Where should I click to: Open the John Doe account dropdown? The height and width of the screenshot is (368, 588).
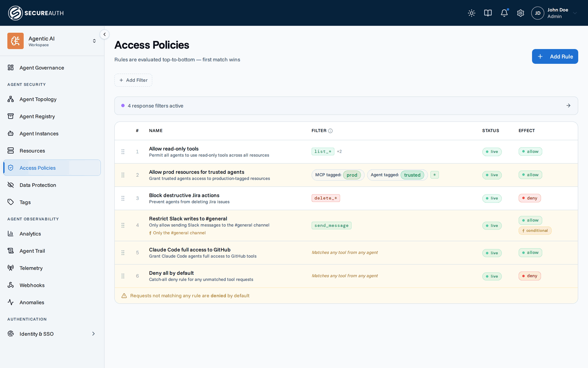coord(575,13)
